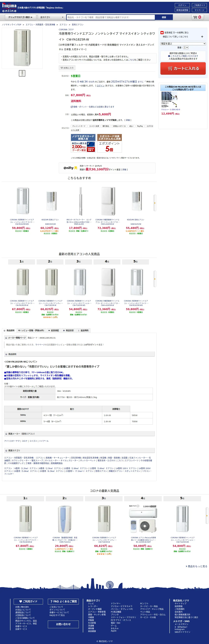The image size is (209, 644).
Task: Click the ハイアール maker link
Action: coord(44,441)
